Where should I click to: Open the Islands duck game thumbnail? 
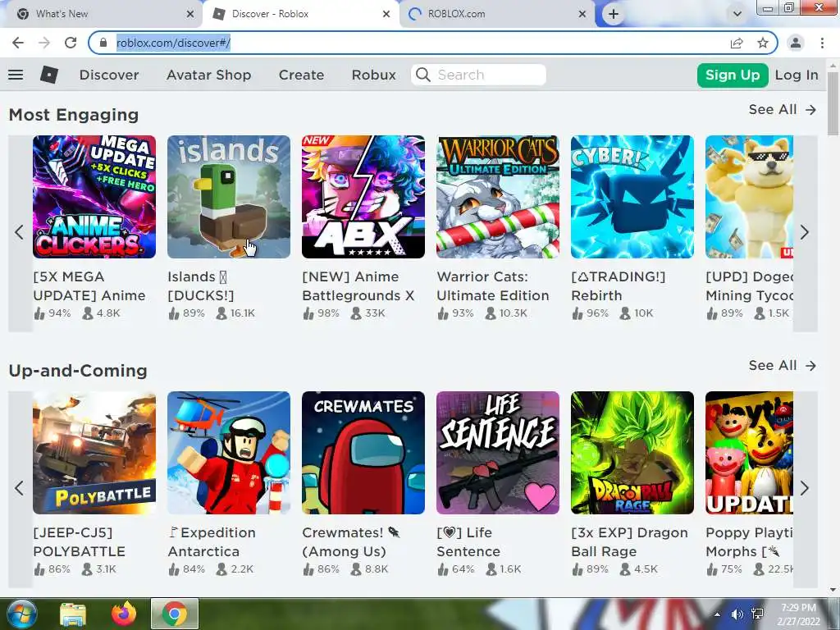click(229, 197)
